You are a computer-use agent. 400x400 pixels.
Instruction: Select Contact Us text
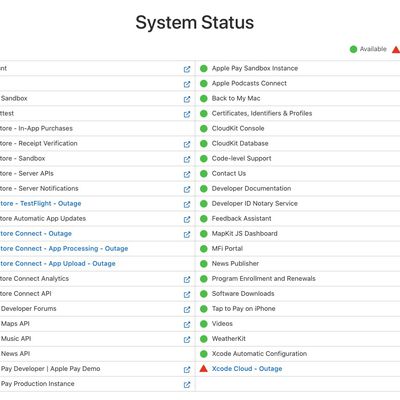coord(229,173)
